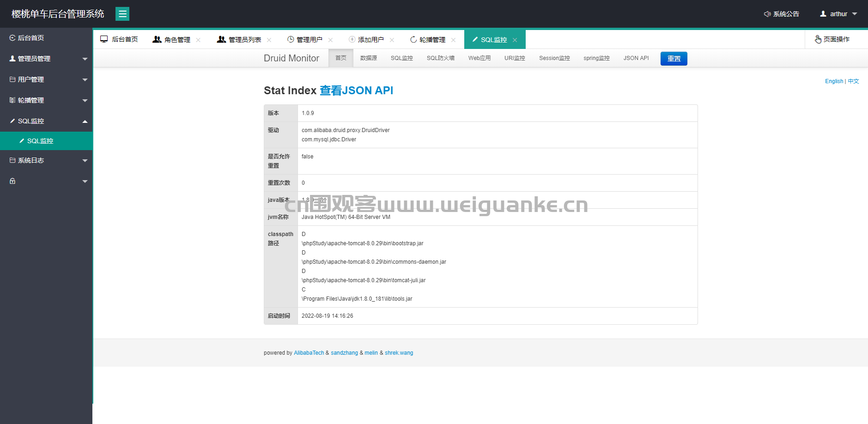Viewport: 868px width, 424px height.
Task: Click 用户管理 icon in sidebar
Action: [12, 79]
